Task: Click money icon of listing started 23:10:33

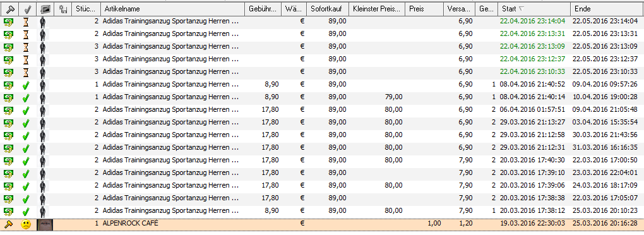Action: pos(8,73)
